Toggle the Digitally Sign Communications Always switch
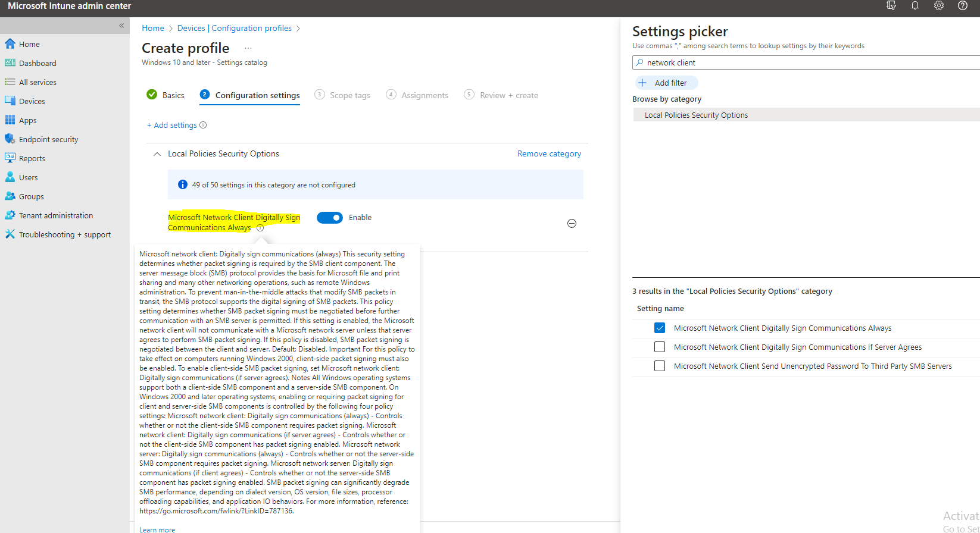This screenshot has height=533, width=980. point(330,218)
